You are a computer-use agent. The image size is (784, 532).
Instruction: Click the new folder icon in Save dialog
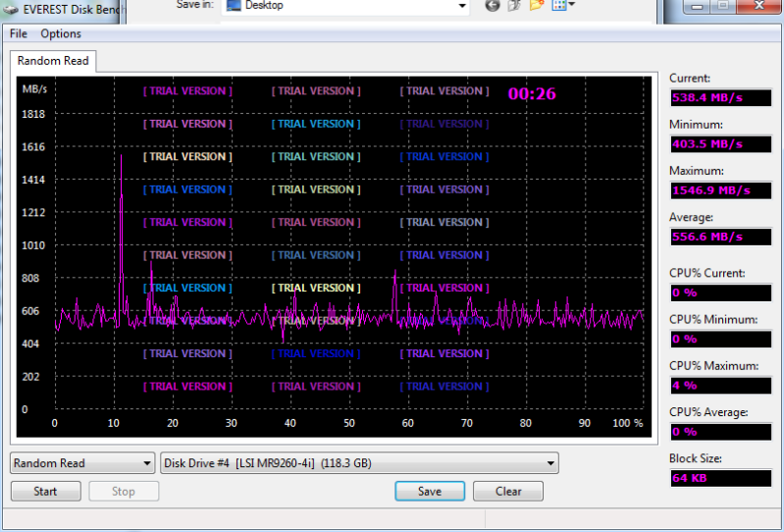(x=537, y=6)
